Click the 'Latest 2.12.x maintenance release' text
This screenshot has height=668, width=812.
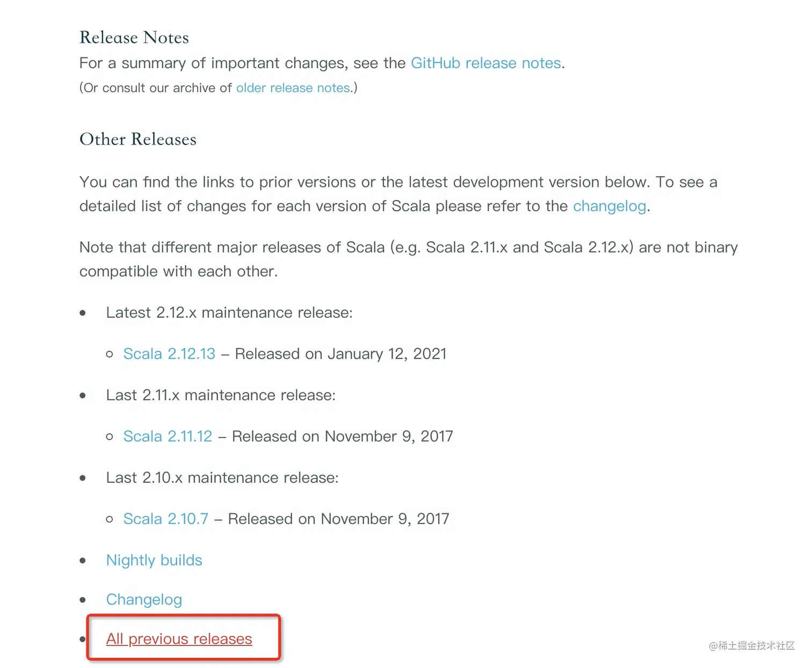click(x=229, y=313)
